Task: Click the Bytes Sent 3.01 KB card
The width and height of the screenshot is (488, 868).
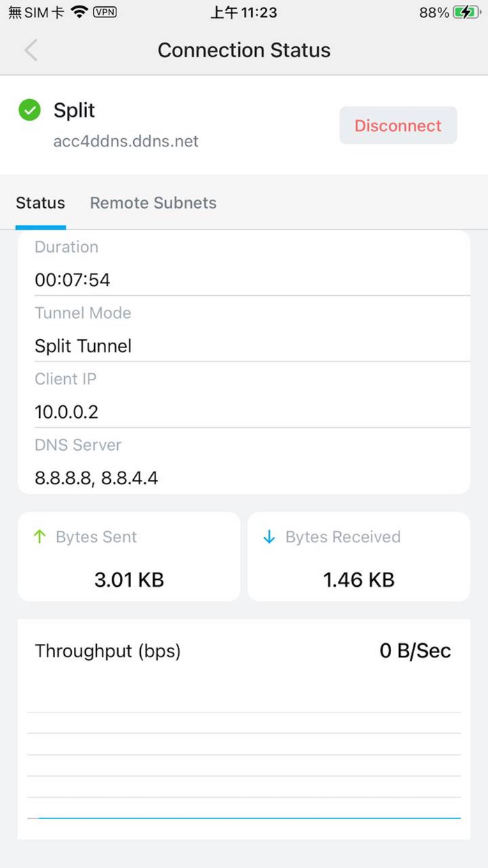Action: coord(129,557)
